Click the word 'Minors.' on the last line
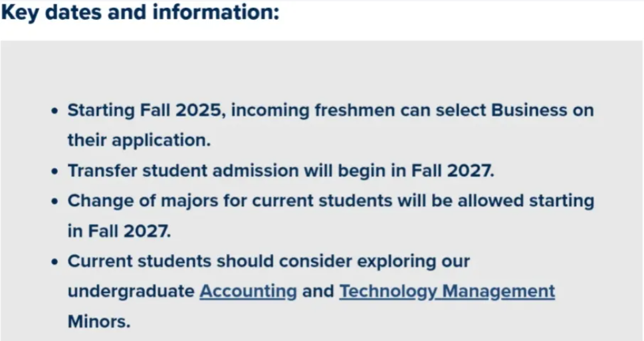 (x=99, y=321)
